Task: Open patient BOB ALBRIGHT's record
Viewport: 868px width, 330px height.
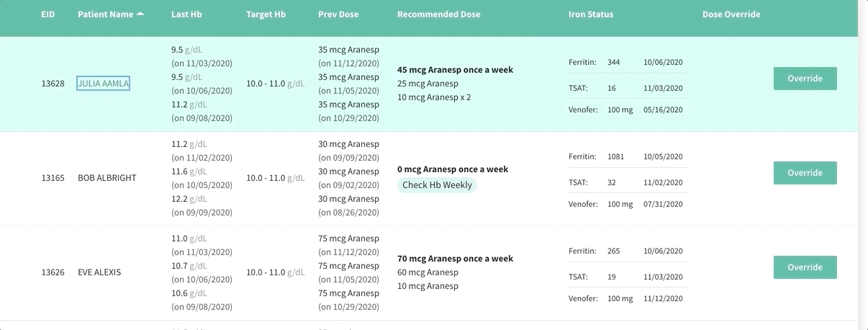Action: pos(107,178)
